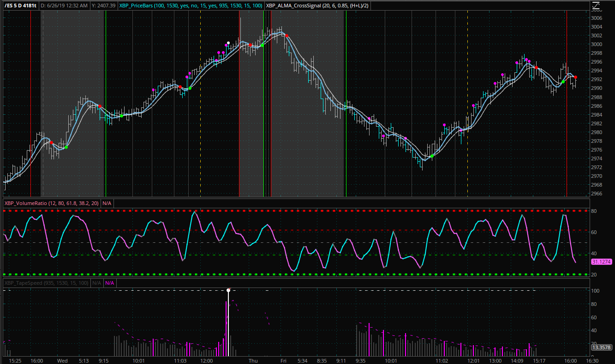Click the /ES 5 D 4181t symbol label

point(19,6)
